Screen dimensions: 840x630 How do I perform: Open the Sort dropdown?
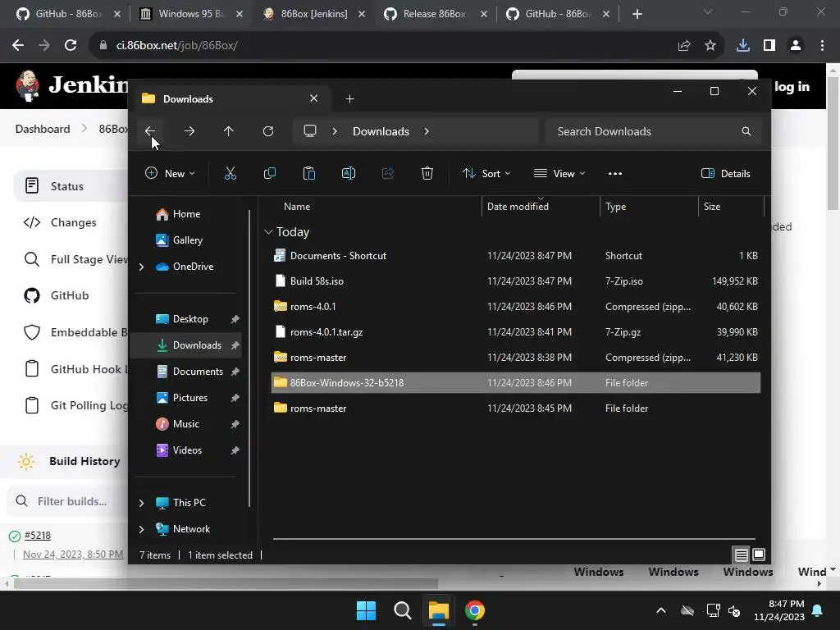pos(486,173)
